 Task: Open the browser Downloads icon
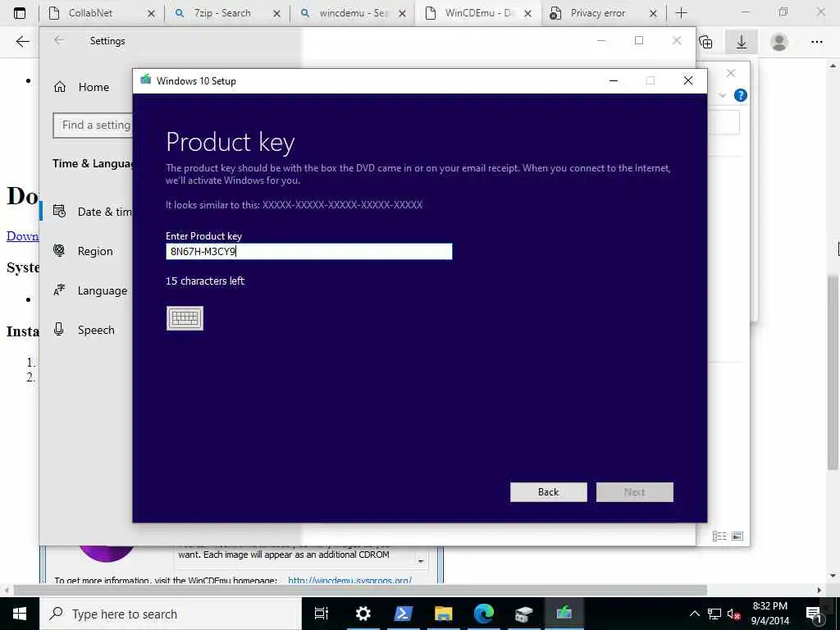pos(742,42)
